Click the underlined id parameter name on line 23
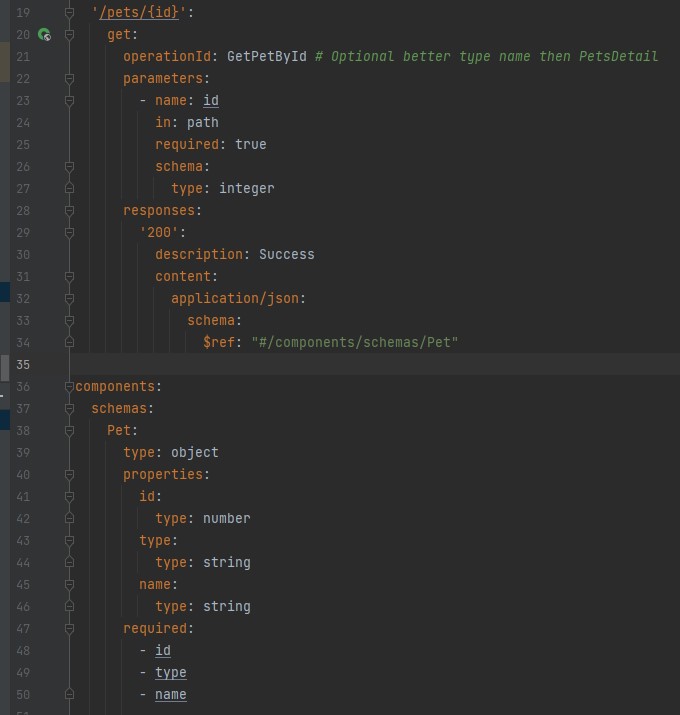 tap(211, 101)
